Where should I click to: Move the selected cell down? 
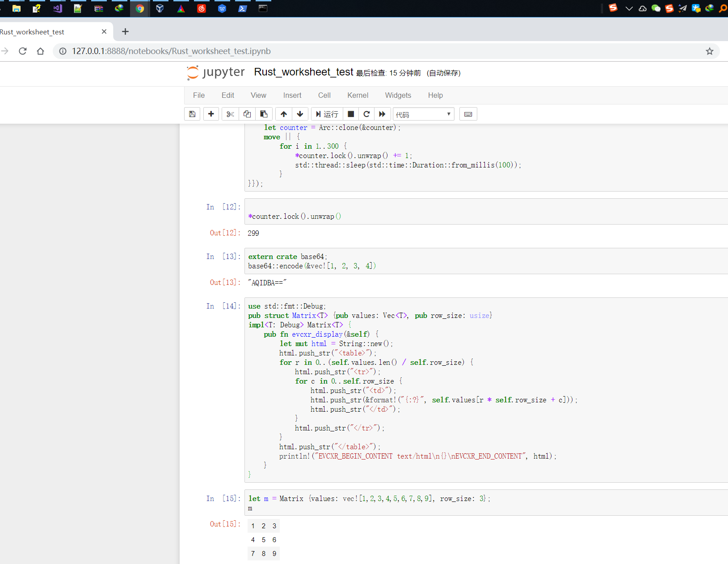tap(300, 114)
